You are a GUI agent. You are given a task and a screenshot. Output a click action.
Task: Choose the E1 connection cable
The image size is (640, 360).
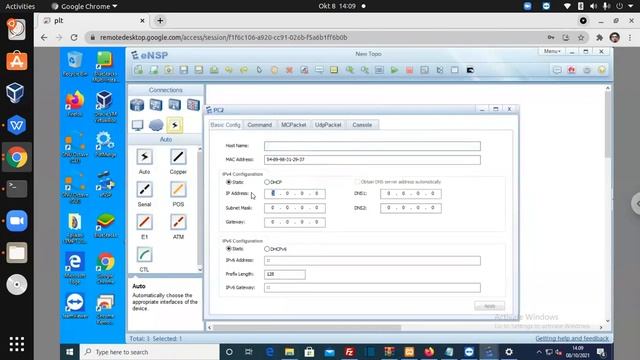(x=144, y=222)
